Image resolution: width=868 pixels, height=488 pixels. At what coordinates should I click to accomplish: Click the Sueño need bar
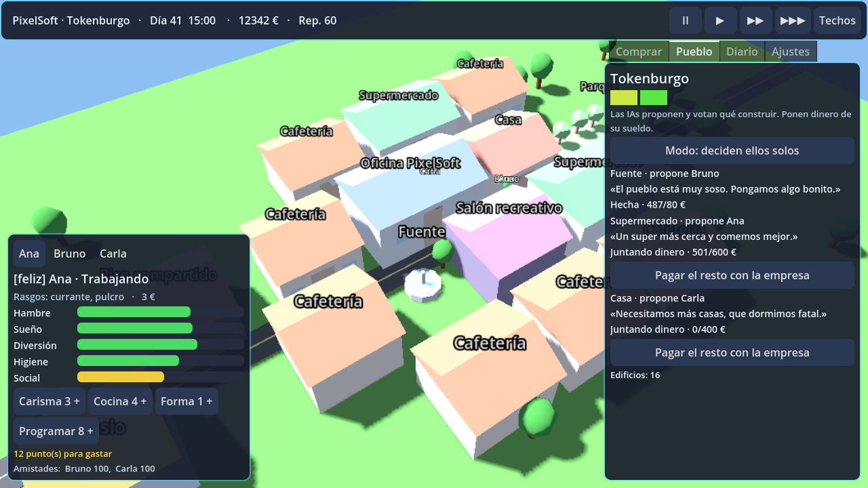coord(161,328)
